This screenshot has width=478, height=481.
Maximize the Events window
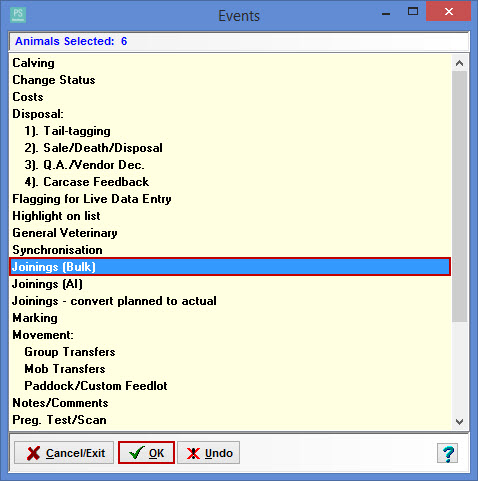click(x=413, y=12)
